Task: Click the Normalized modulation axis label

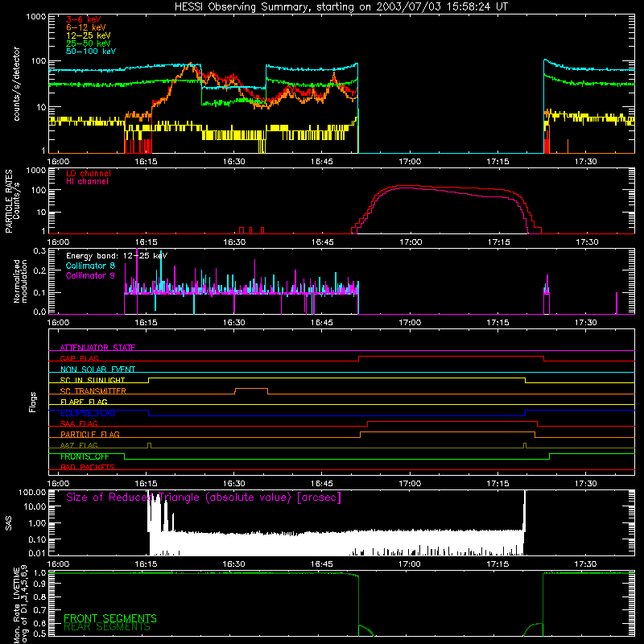Action: pos(20,281)
